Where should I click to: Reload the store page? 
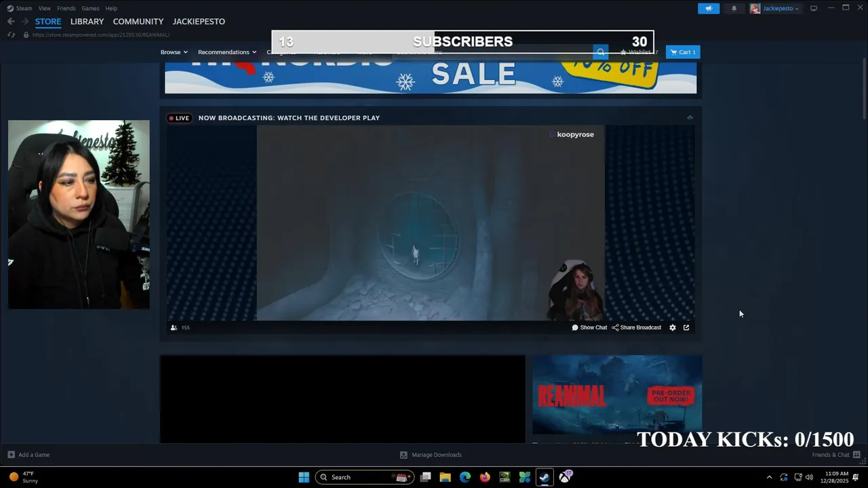pos(12,35)
